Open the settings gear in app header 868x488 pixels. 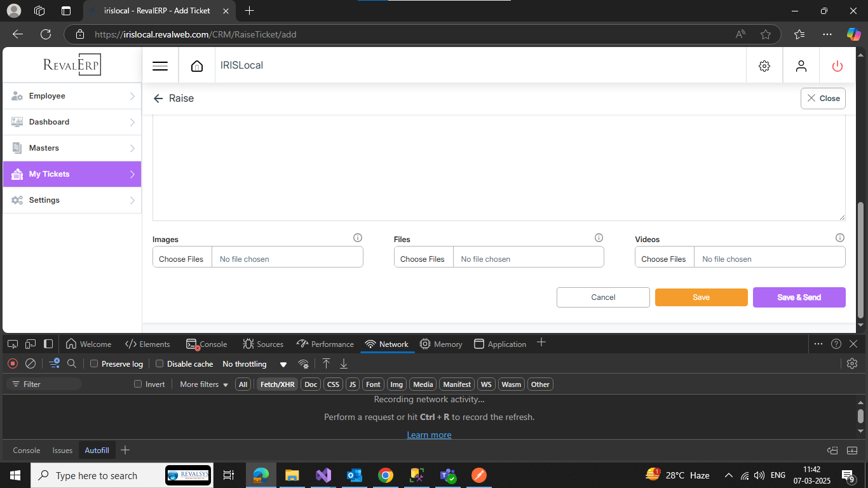click(x=764, y=66)
